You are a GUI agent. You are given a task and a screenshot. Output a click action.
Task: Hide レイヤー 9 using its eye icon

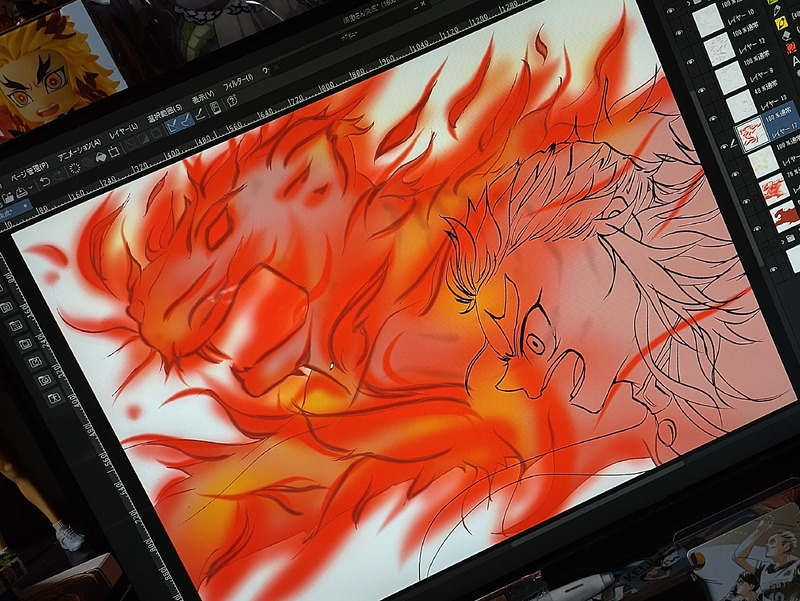coord(702,90)
